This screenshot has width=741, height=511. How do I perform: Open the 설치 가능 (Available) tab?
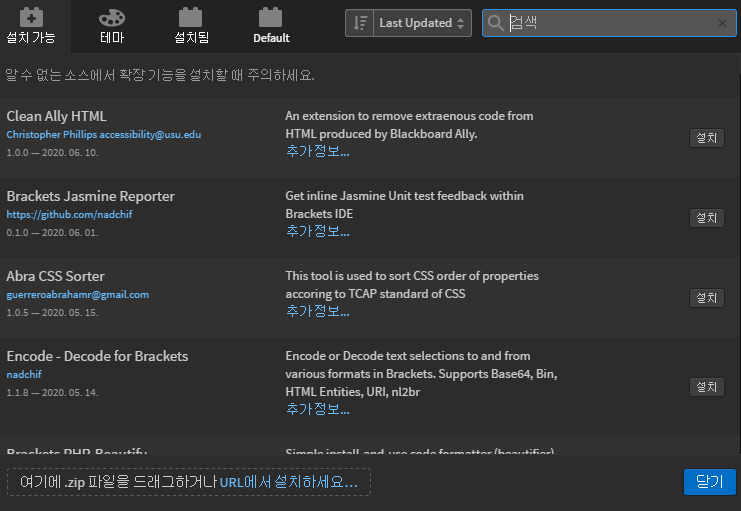click(x=31, y=26)
